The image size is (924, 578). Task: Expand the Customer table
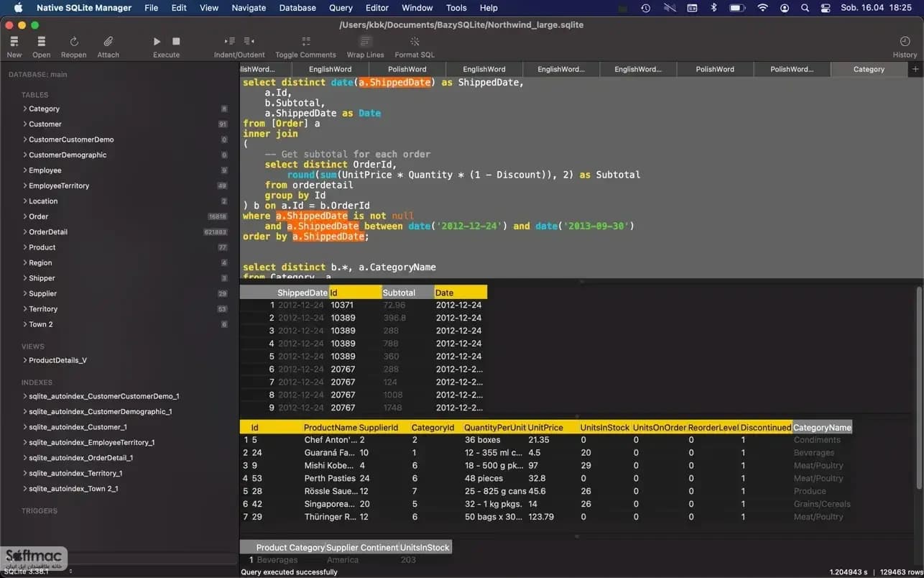24,124
